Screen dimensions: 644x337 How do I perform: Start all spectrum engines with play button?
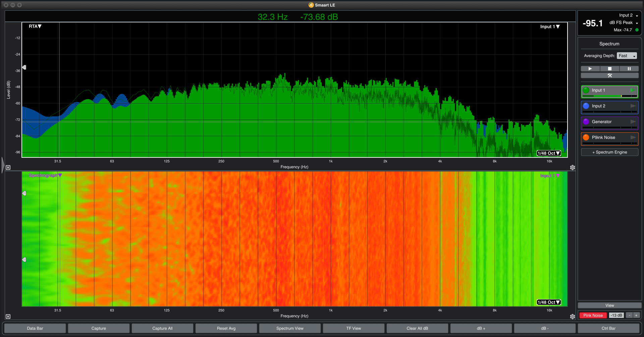pos(590,69)
